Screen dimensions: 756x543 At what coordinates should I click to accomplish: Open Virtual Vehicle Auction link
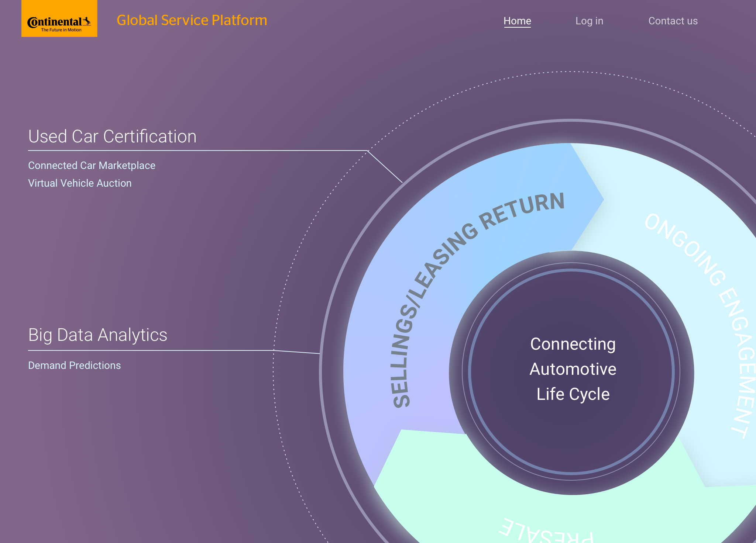(80, 183)
